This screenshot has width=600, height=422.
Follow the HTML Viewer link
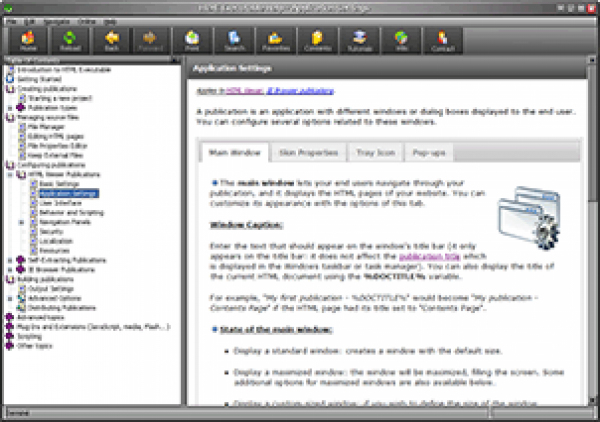pyautogui.click(x=245, y=91)
